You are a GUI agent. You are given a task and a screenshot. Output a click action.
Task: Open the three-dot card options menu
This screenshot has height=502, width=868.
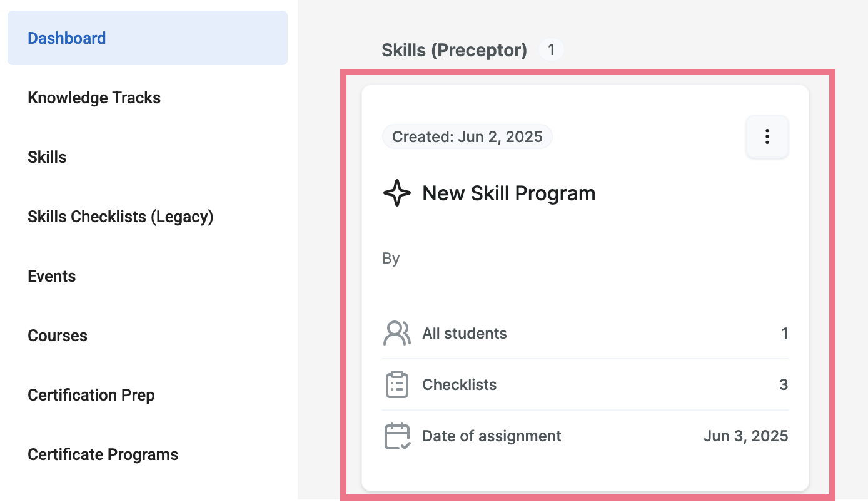coord(767,136)
